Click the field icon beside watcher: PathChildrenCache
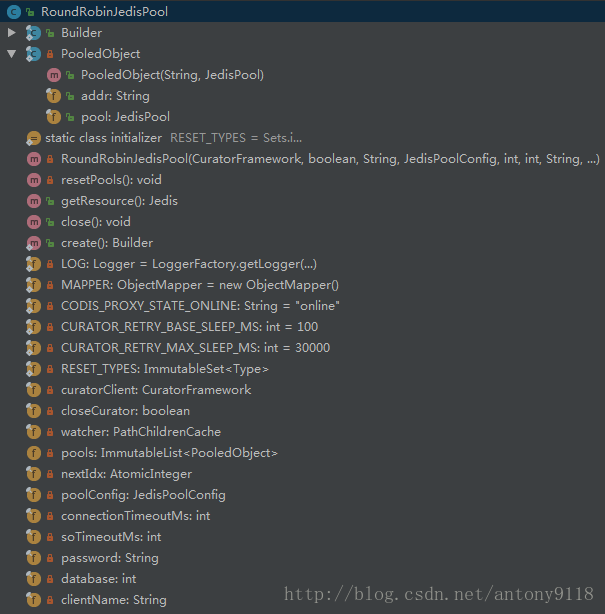Screen dimensions: 605x614 click(x=33, y=432)
